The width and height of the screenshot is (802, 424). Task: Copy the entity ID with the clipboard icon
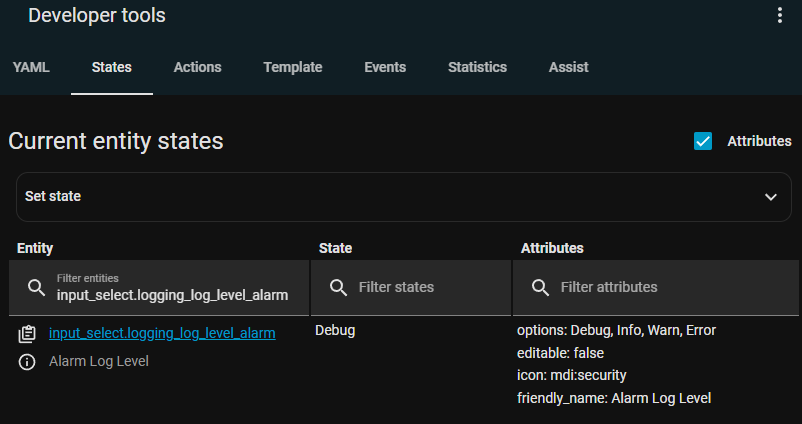(28, 334)
